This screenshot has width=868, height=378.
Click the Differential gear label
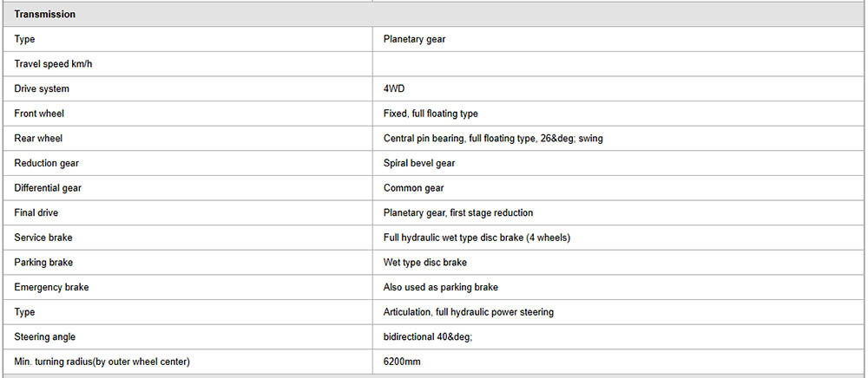48,187
